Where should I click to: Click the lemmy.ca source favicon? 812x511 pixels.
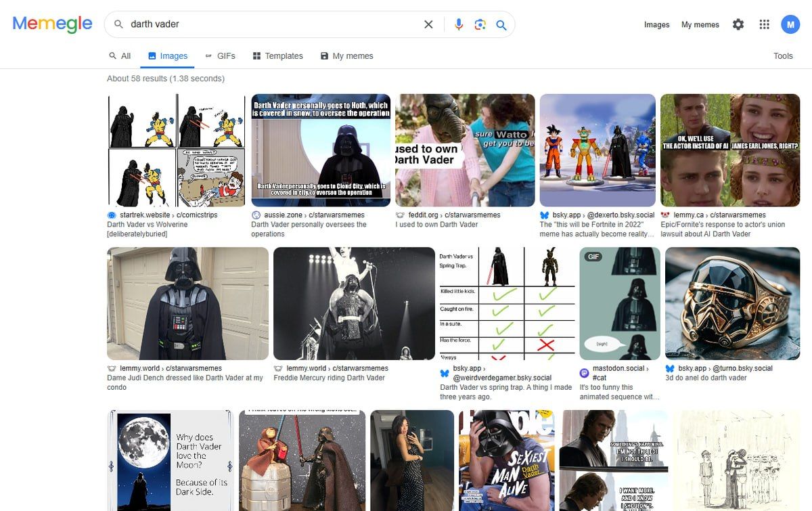coord(665,215)
